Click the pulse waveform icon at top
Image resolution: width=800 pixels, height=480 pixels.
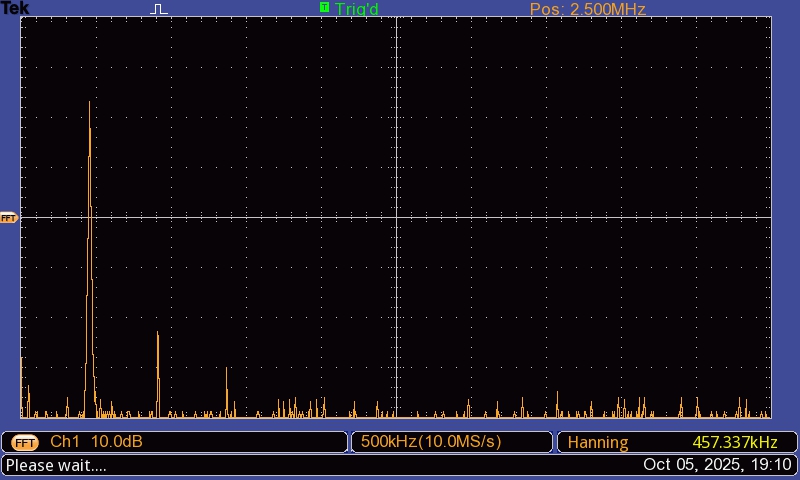point(160,9)
